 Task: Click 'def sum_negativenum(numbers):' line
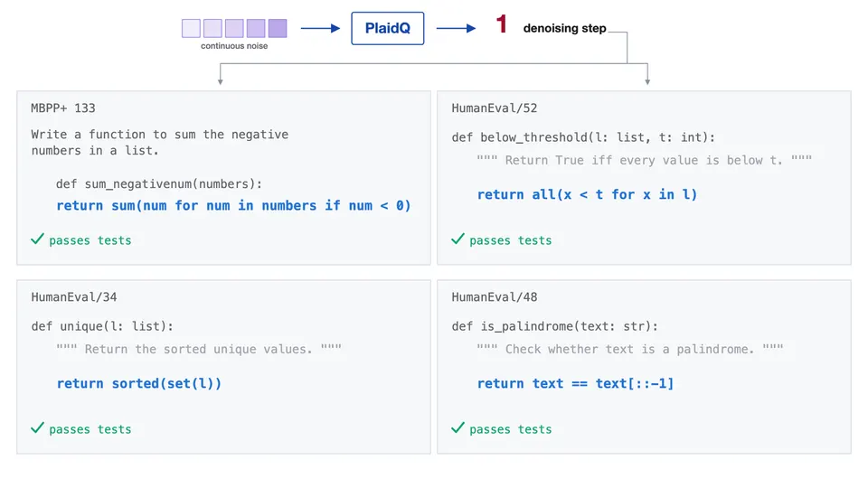159,183
